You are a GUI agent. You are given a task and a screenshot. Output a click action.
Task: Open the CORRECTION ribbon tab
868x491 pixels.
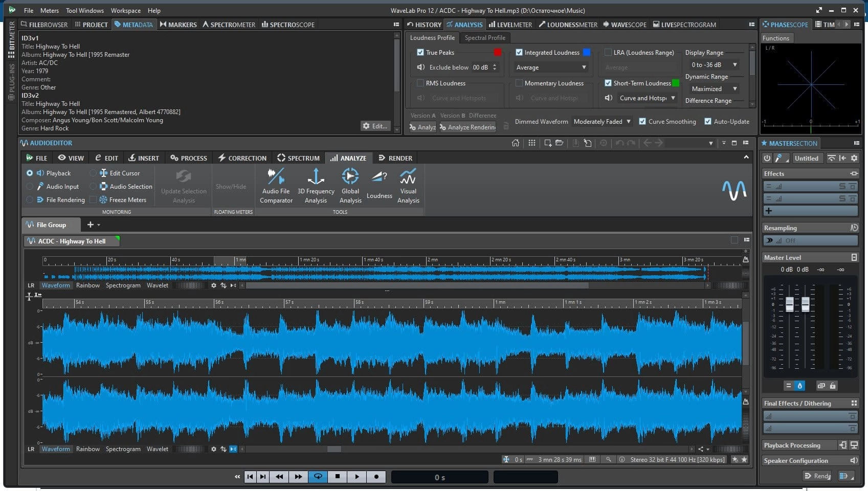point(242,158)
